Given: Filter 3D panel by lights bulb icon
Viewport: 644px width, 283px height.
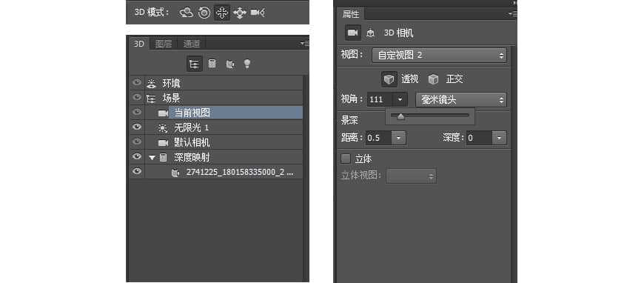Looking at the screenshot, I should 246,64.
